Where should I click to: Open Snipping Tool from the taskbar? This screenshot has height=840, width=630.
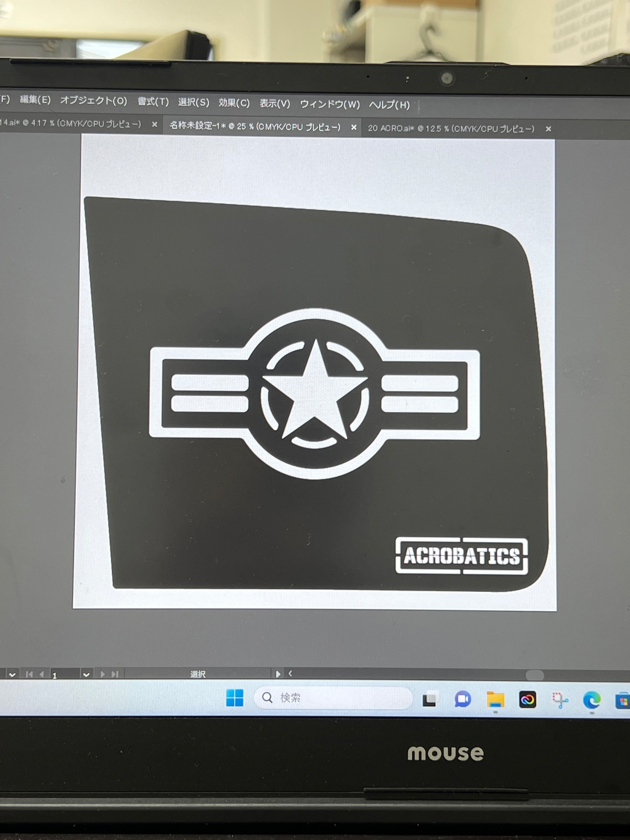pyautogui.click(x=560, y=700)
